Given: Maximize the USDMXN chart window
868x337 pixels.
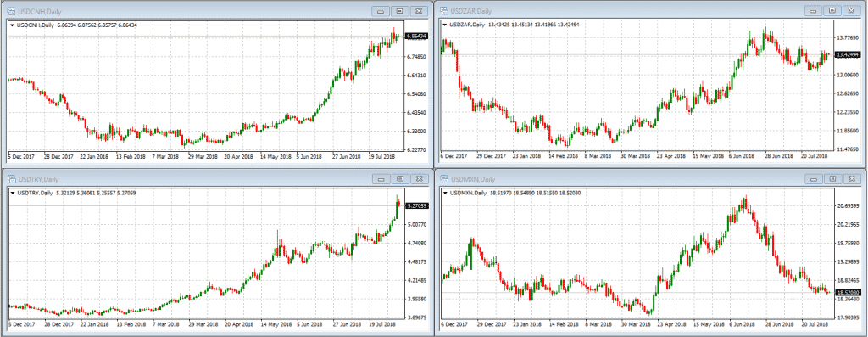Looking at the screenshot, I should (x=832, y=179).
